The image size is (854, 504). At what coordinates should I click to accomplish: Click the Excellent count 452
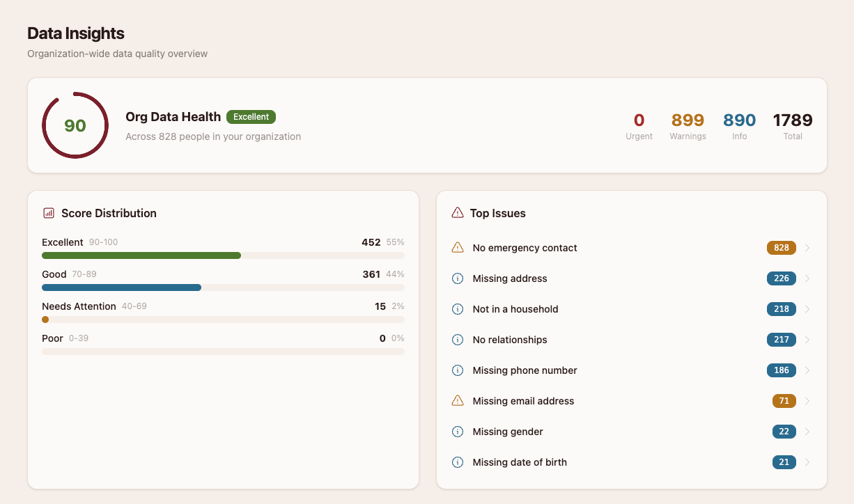pyautogui.click(x=371, y=242)
